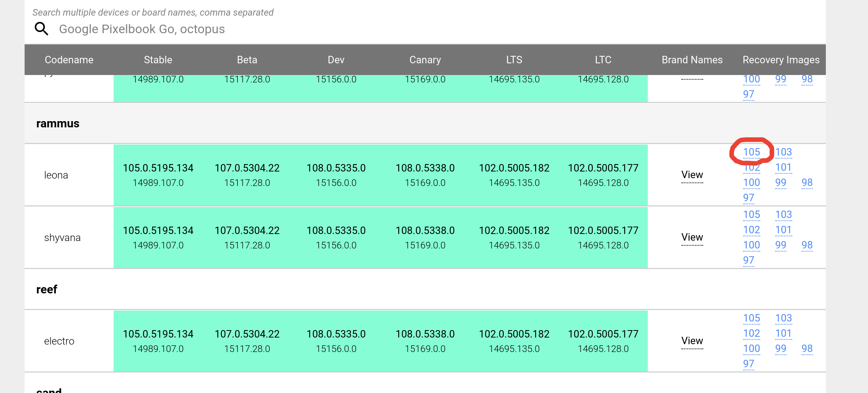
Task: Select the reef board group row
Action: point(47,289)
